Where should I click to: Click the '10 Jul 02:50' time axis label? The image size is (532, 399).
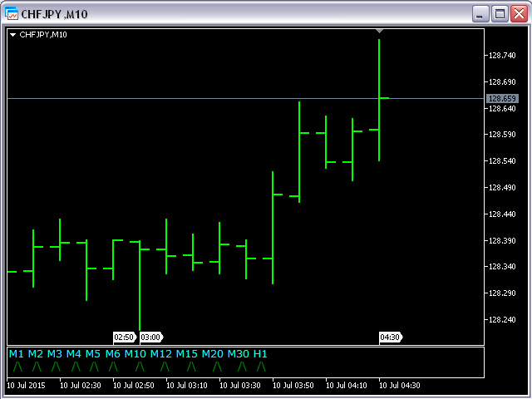pyautogui.click(x=134, y=386)
